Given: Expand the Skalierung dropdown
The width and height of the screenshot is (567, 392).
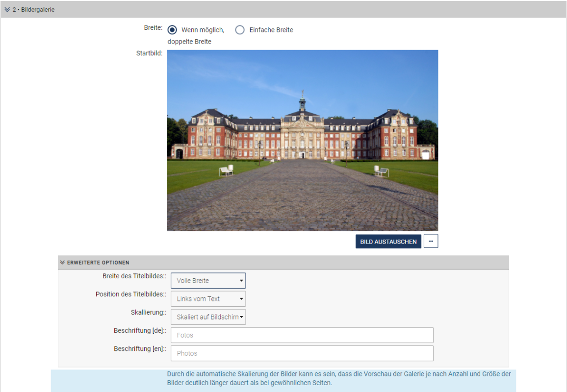Looking at the screenshot, I should tap(208, 317).
